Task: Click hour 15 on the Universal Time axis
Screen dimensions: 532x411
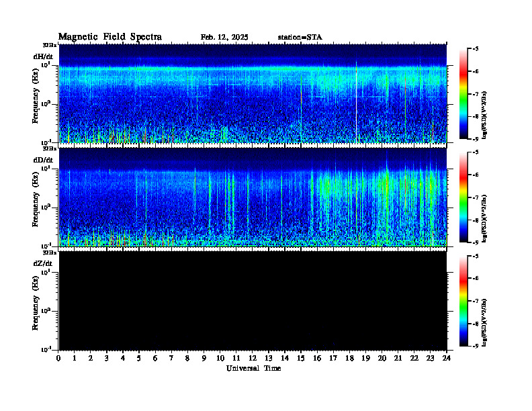Action: coord(301,359)
